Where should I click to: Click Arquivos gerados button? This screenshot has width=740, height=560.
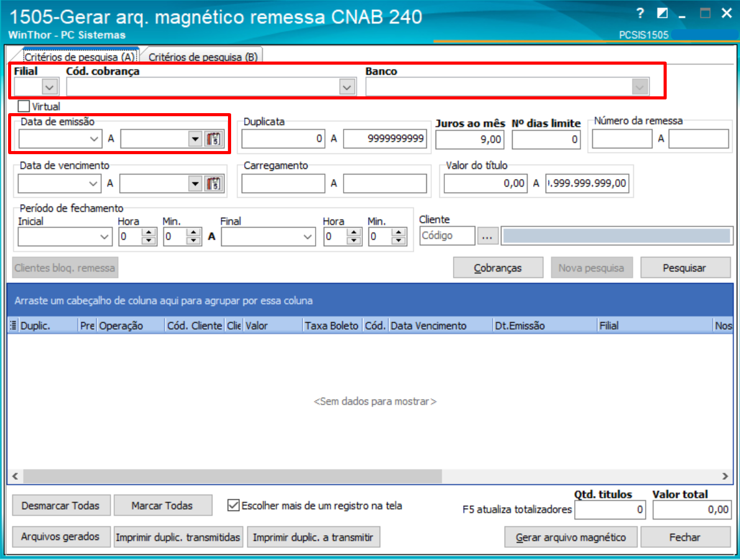pyautogui.click(x=61, y=537)
